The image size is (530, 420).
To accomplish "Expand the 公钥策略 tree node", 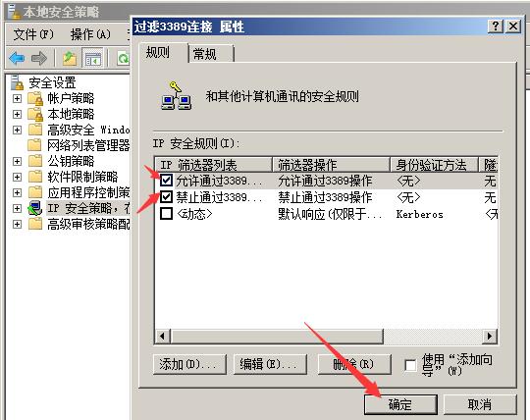I will [x=17, y=161].
